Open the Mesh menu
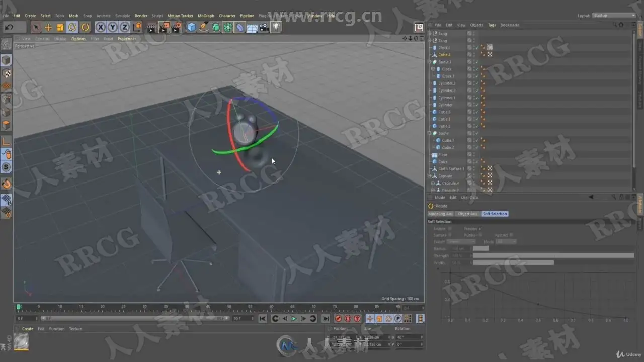644x362 pixels. point(73,16)
